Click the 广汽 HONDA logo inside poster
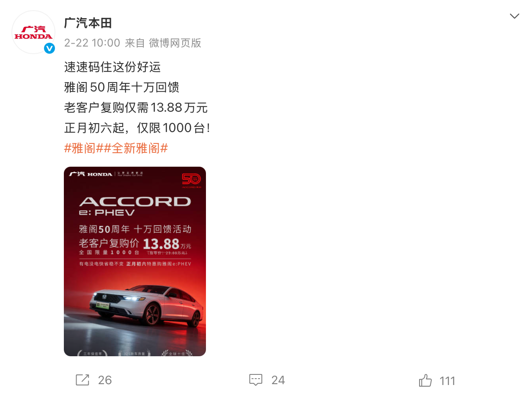The width and height of the screenshot is (532, 396). click(91, 174)
